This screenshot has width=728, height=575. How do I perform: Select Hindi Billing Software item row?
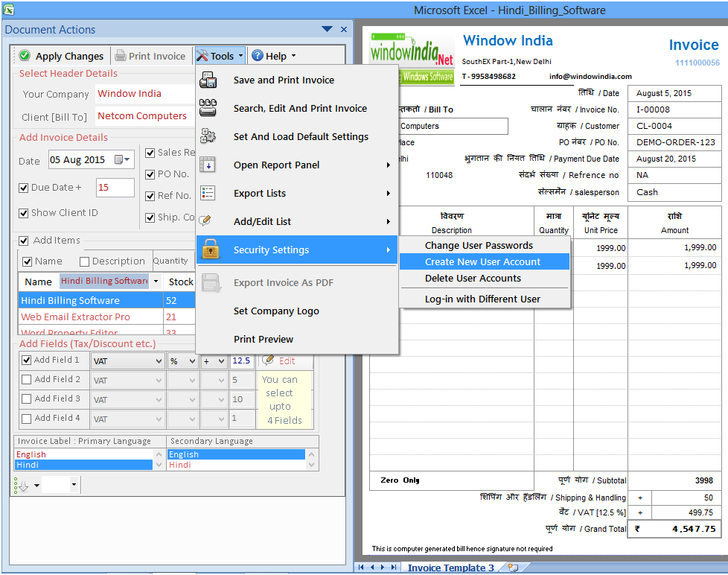coord(106,300)
